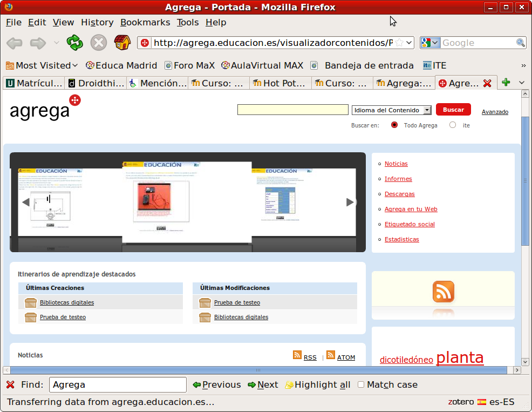Click the vertical scrollbar thumb
This screenshot has height=412, width=532.
(x=525, y=181)
